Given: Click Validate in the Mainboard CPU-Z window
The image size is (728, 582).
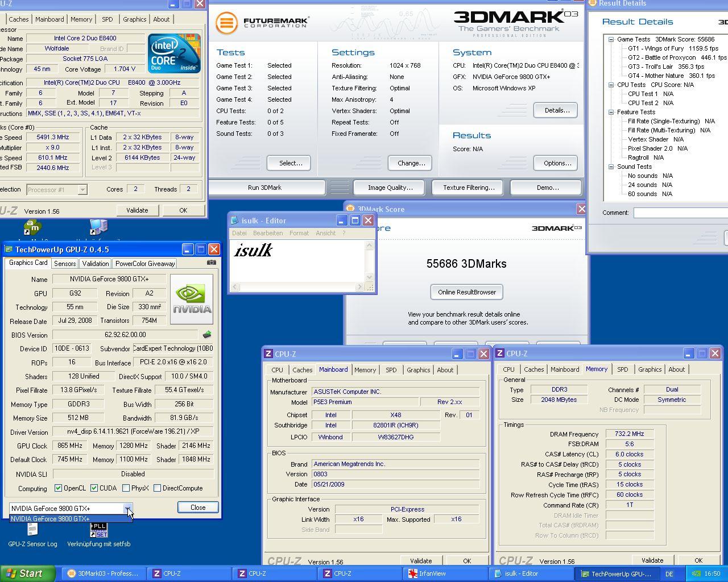Looking at the screenshot, I should [421, 561].
